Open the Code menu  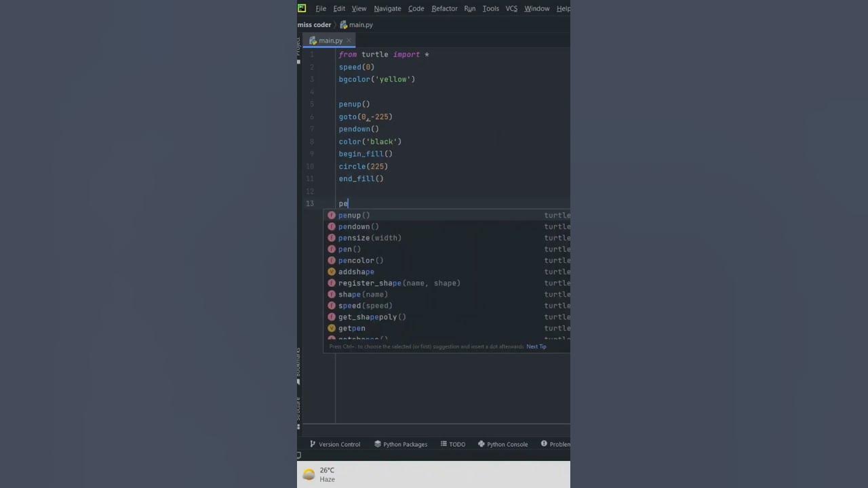click(x=416, y=9)
